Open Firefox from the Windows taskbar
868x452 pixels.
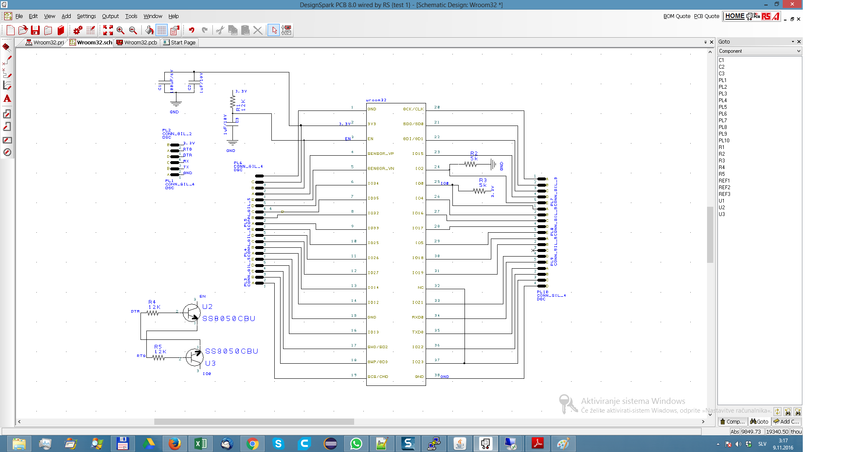tap(175, 444)
